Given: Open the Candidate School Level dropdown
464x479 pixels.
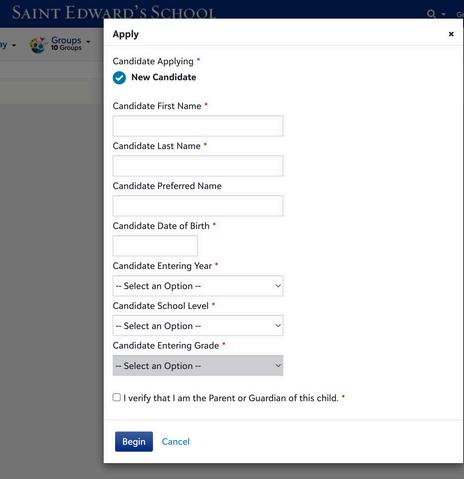Looking at the screenshot, I should tap(198, 326).
